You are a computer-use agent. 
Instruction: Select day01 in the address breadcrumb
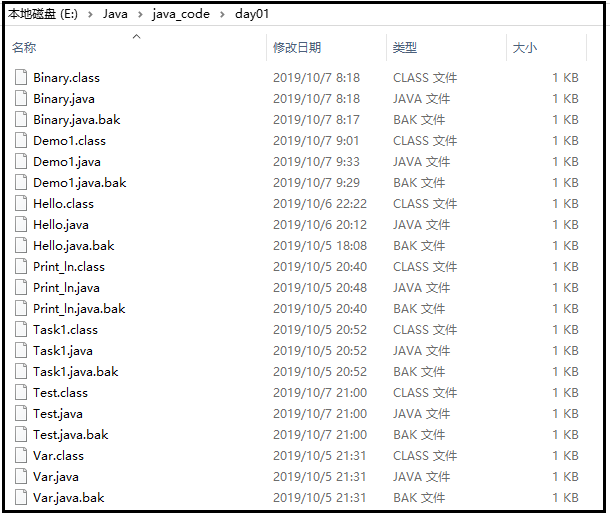click(252, 14)
